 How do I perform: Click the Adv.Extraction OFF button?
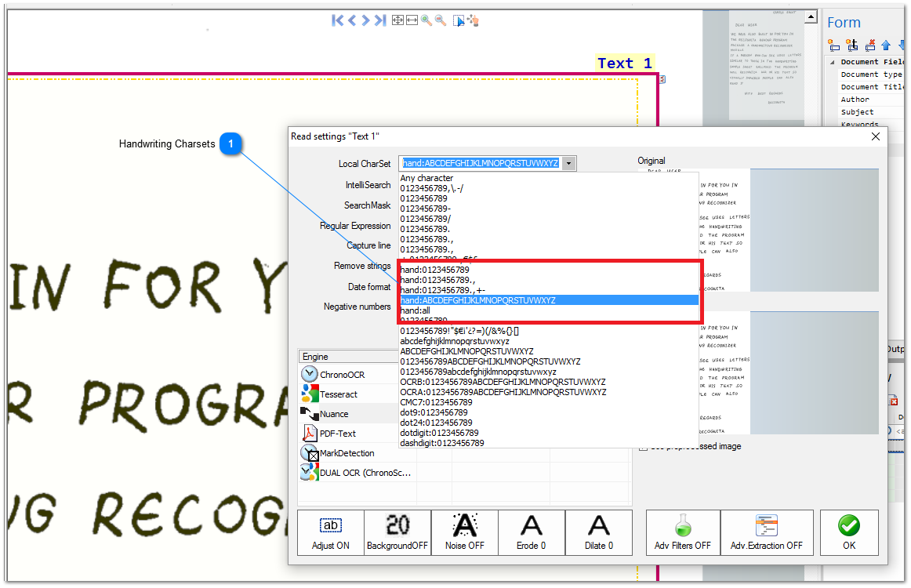point(767,532)
